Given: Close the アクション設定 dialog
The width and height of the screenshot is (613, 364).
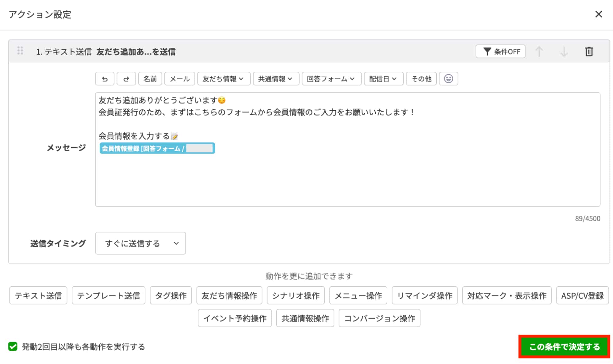Looking at the screenshot, I should (x=598, y=15).
